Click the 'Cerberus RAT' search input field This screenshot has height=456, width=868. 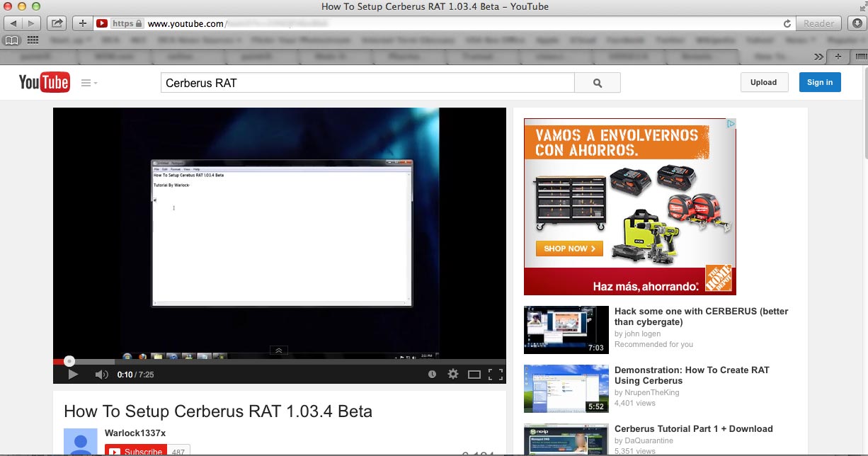pyautogui.click(x=367, y=83)
